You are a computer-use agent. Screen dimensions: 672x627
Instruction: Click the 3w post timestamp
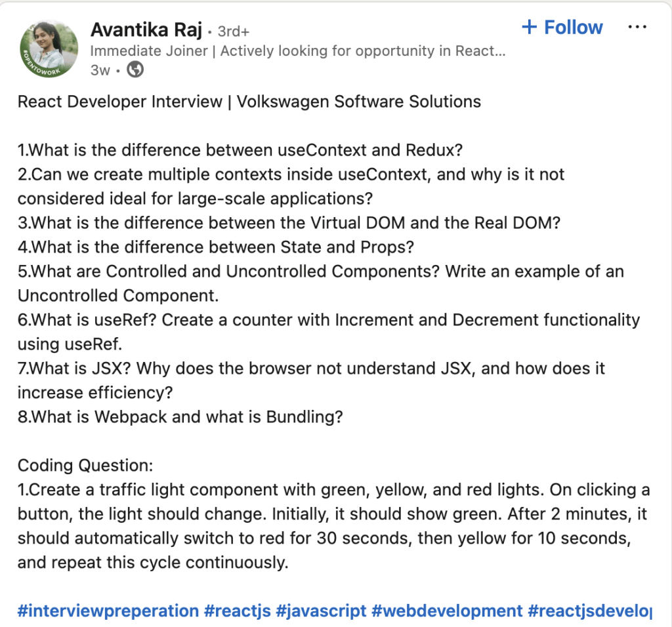click(100, 70)
